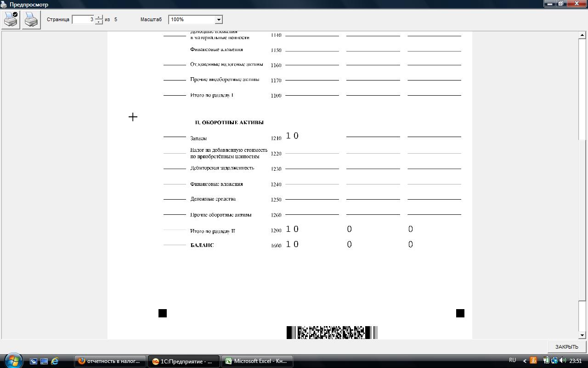Click the Запасы row label
The width and height of the screenshot is (588, 368).
pyautogui.click(x=198, y=138)
